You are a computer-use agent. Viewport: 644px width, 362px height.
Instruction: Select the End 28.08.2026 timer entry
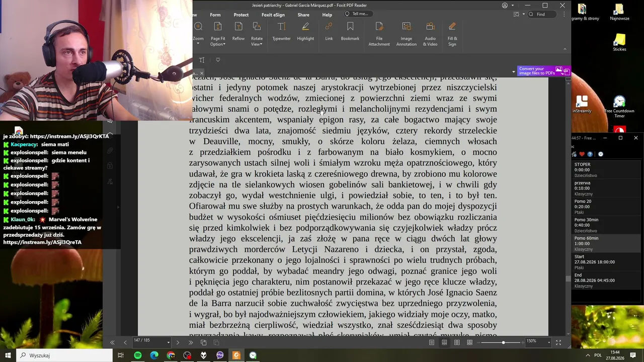(605, 281)
